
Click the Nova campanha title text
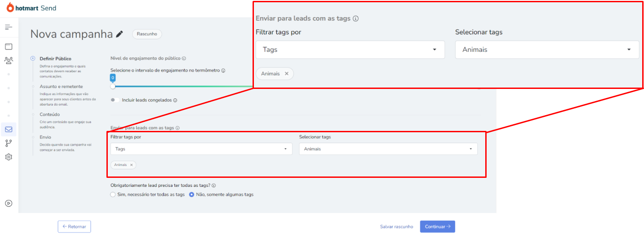point(72,34)
